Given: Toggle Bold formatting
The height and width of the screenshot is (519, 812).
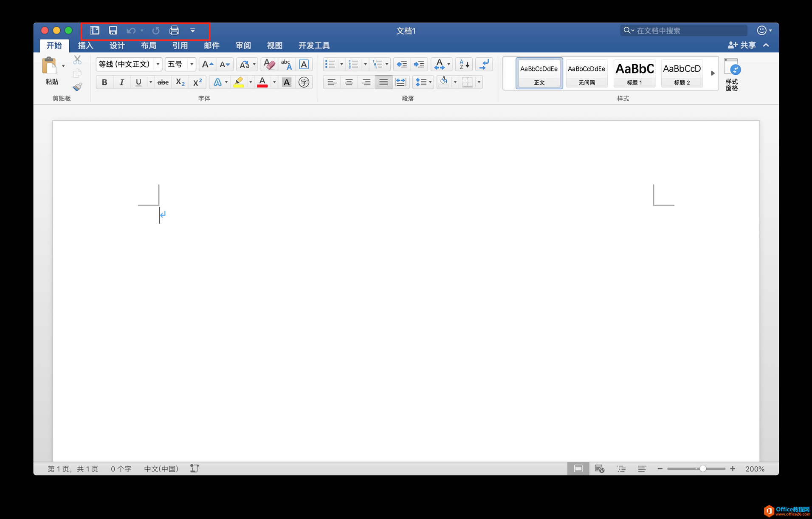Looking at the screenshot, I should click(104, 82).
